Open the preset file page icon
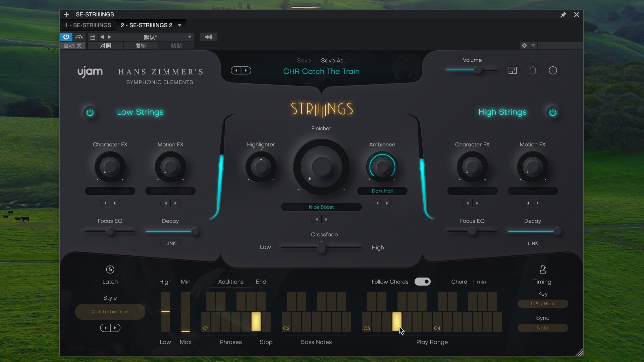This screenshot has width=644, height=362. (93, 37)
